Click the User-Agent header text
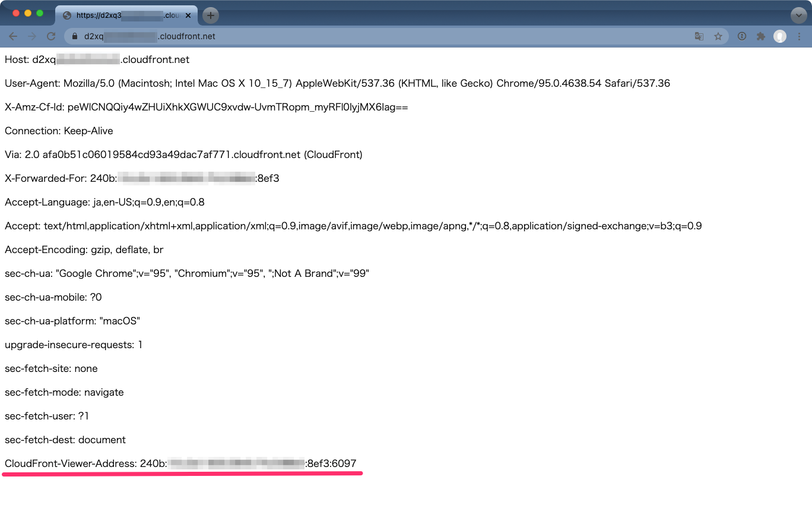Screen dimensions: 812x508 (x=237, y=83)
